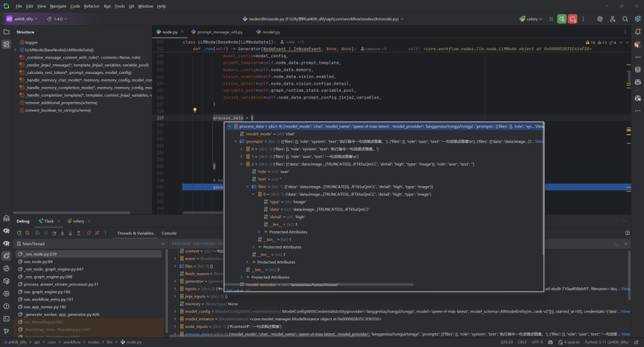Open the Terminal tool window icon

6,318
